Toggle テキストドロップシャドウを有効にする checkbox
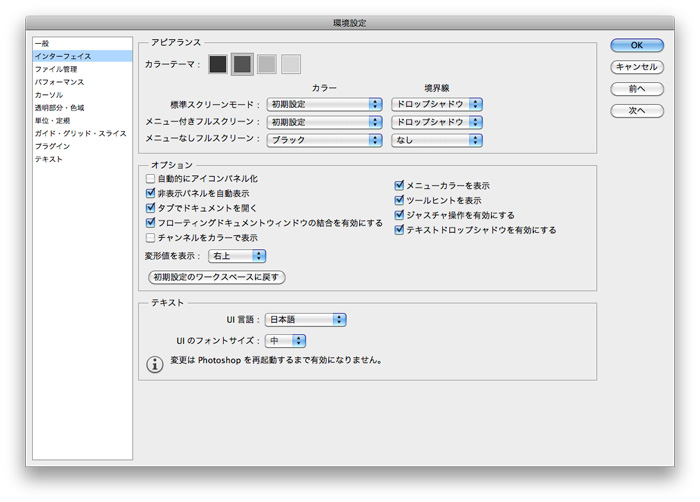The height and width of the screenshot is (502, 700). (399, 230)
